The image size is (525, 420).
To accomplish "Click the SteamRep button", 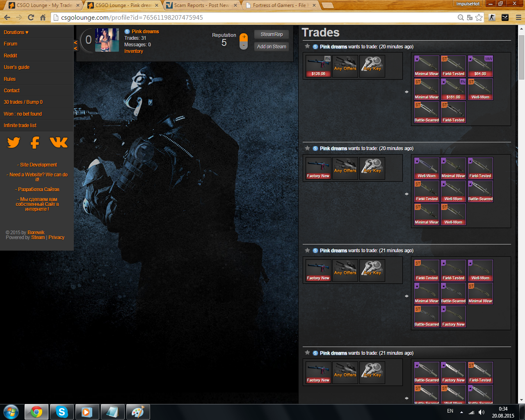I will point(272,34).
